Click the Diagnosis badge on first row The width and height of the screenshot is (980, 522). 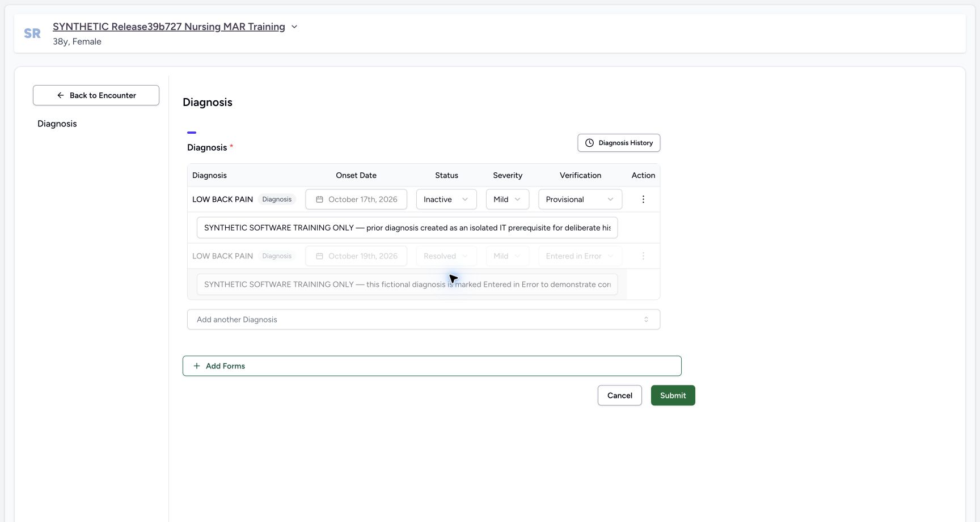(277, 200)
